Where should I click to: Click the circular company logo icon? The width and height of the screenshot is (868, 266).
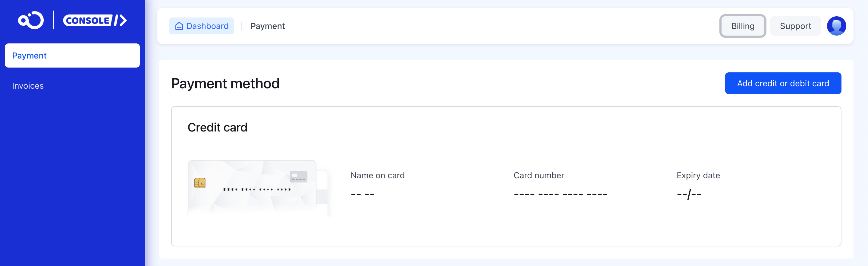tap(31, 20)
